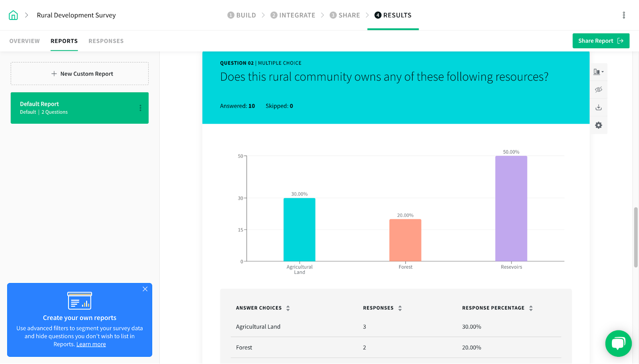639x364 pixels.
Task: Open the chat support bubble
Action: pyautogui.click(x=618, y=343)
